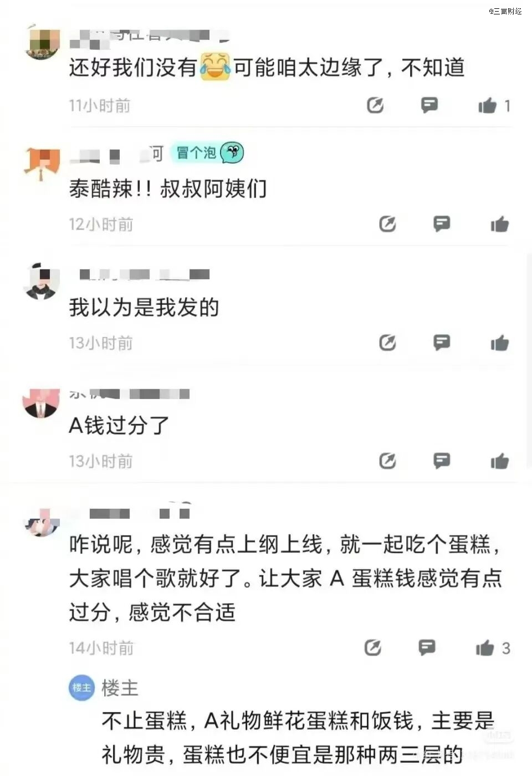
Task: Reply to 我以为是我发的 comment
Action: tap(442, 343)
